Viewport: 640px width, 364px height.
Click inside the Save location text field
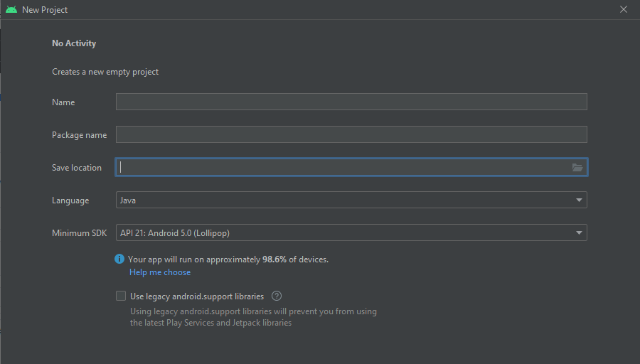(x=343, y=167)
